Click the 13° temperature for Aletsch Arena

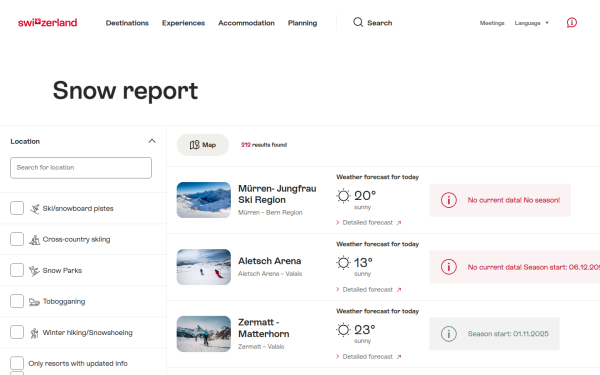363,262
